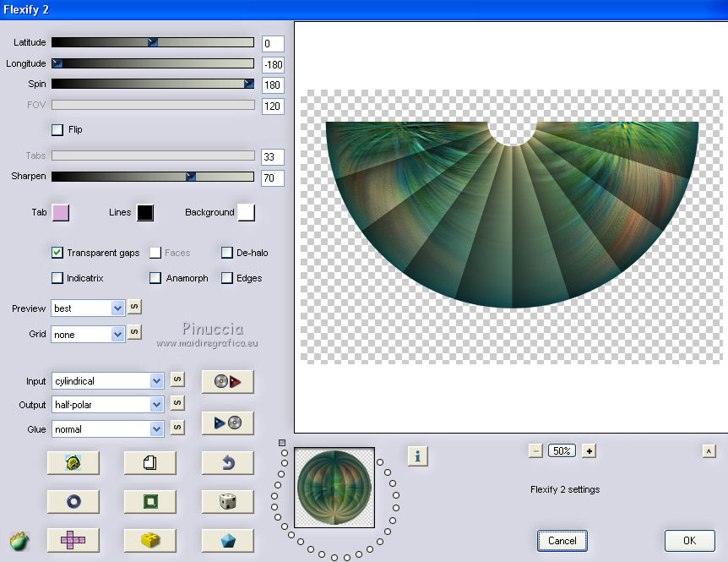Click the blue ring icon button
The image size is (728, 562).
73,502
